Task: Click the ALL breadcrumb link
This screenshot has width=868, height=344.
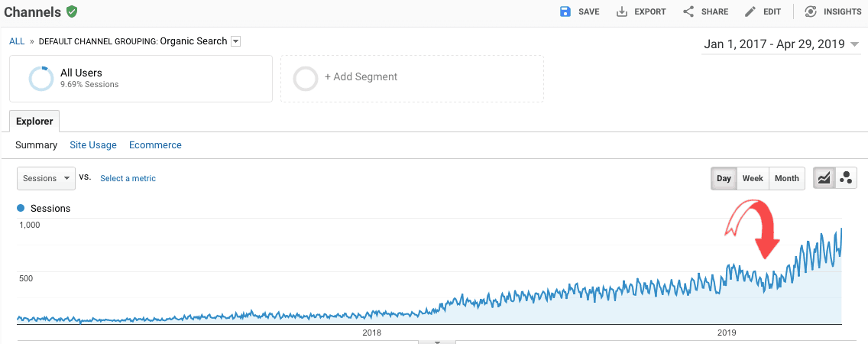Action: [17, 41]
